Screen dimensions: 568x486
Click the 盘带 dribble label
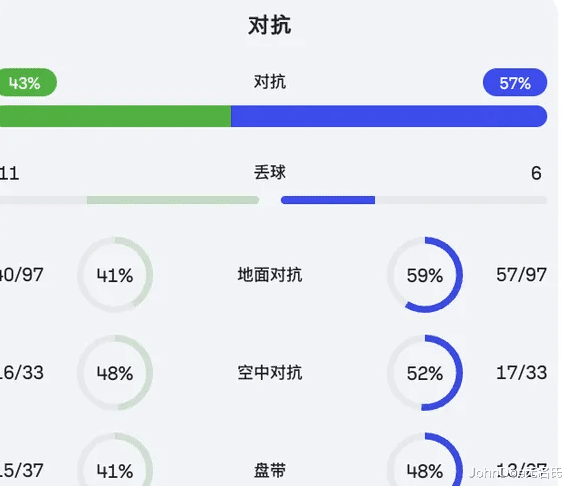coord(270,470)
